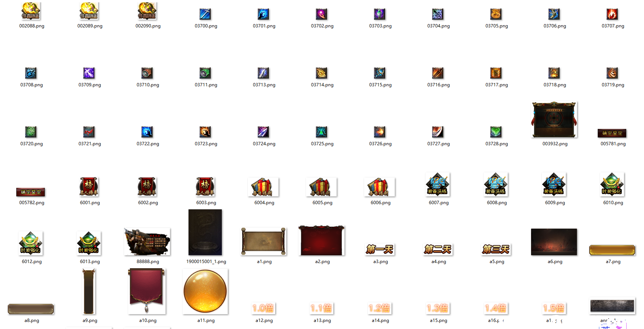Viewport: 644px width, 329px height.
Task: Select the 03724.png purple slash icon
Action: click(263, 132)
